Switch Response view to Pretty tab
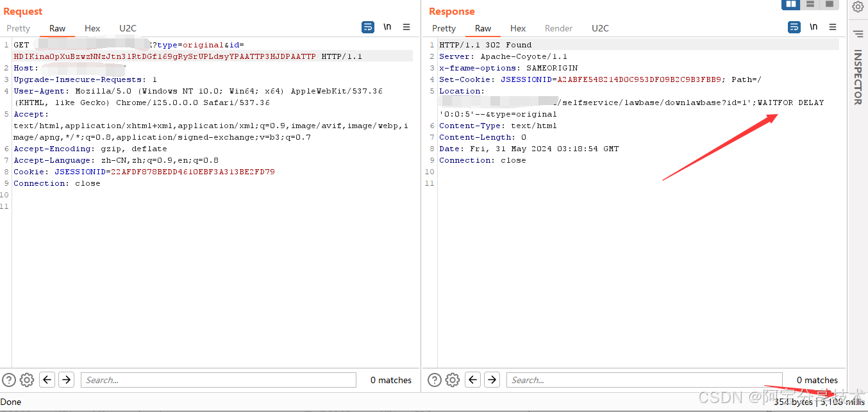The height and width of the screenshot is (412, 868). [444, 28]
